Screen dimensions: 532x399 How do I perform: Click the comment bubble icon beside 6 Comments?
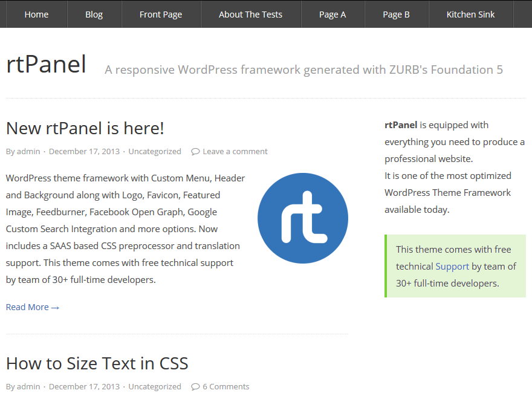(195, 386)
